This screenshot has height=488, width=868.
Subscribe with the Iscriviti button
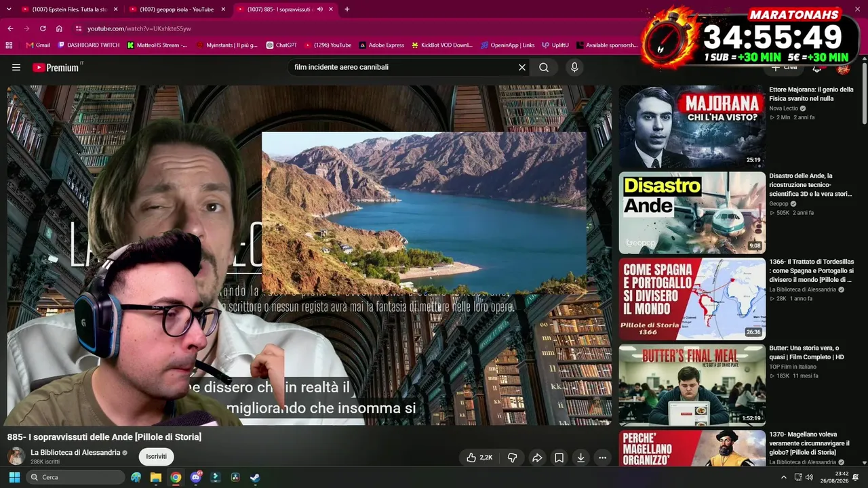pos(156,457)
